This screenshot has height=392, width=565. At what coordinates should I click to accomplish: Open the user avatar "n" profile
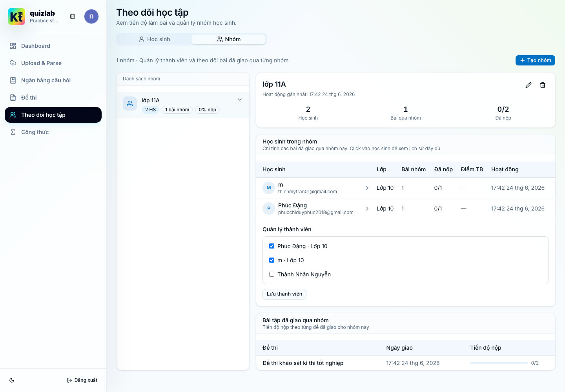point(91,16)
